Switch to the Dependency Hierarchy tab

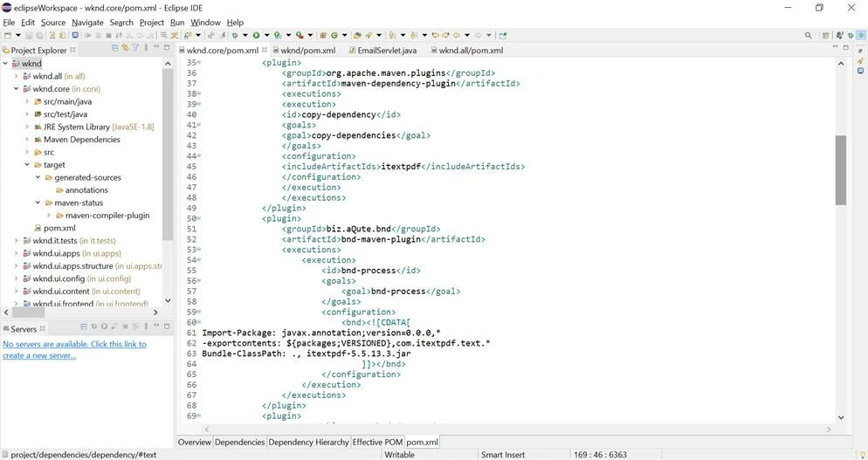pyautogui.click(x=308, y=442)
